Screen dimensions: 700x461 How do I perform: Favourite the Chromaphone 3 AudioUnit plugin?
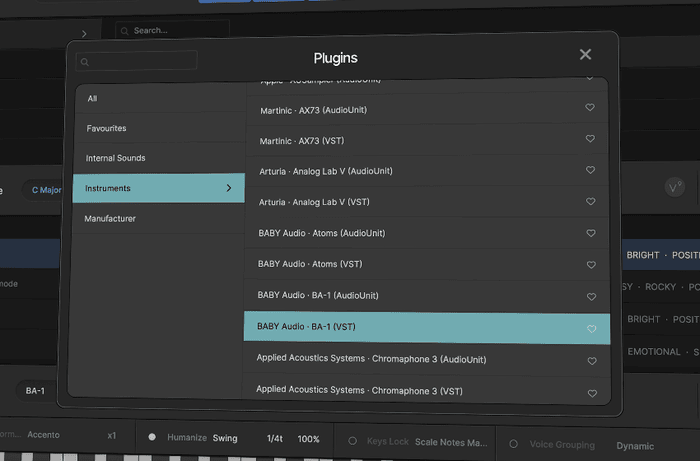point(590,359)
